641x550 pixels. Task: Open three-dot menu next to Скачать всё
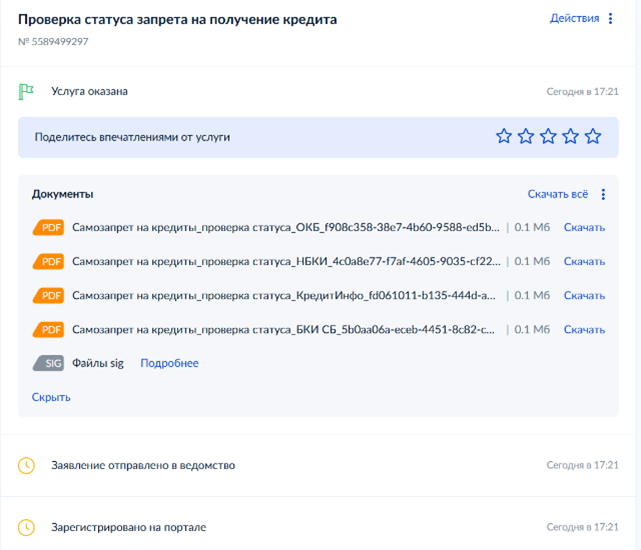[603, 194]
